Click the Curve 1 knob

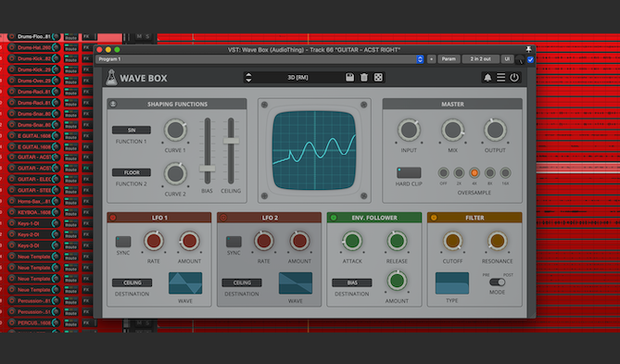pyautogui.click(x=175, y=130)
